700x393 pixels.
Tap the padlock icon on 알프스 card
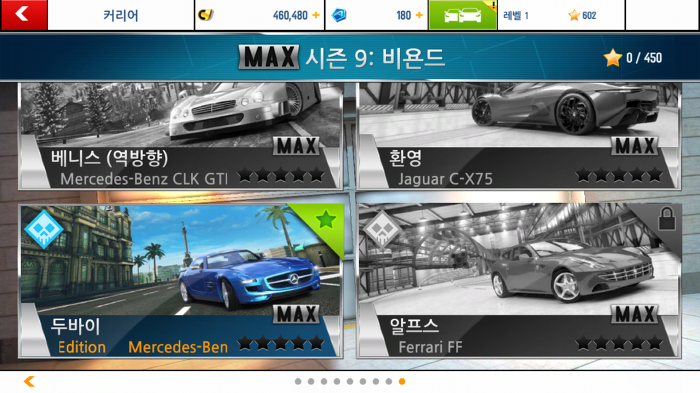click(x=667, y=218)
